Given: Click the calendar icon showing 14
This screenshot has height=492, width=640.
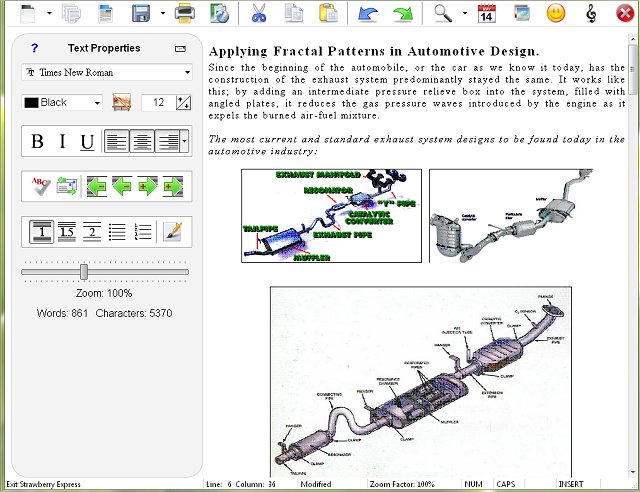Looking at the screenshot, I should (487, 13).
